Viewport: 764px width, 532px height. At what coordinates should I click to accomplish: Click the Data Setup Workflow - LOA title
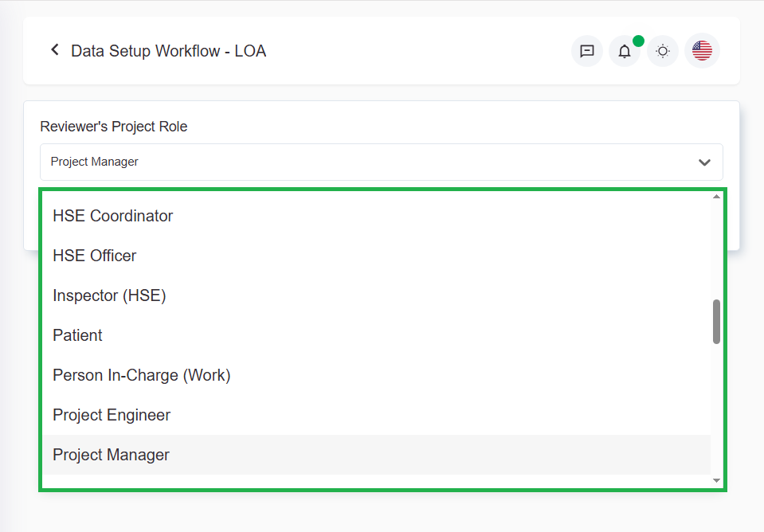coord(168,51)
